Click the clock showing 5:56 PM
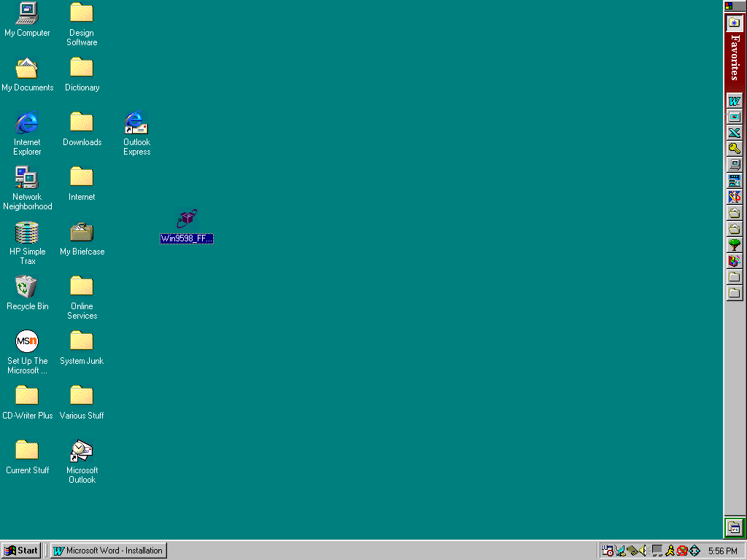747x560 pixels. (x=722, y=551)
